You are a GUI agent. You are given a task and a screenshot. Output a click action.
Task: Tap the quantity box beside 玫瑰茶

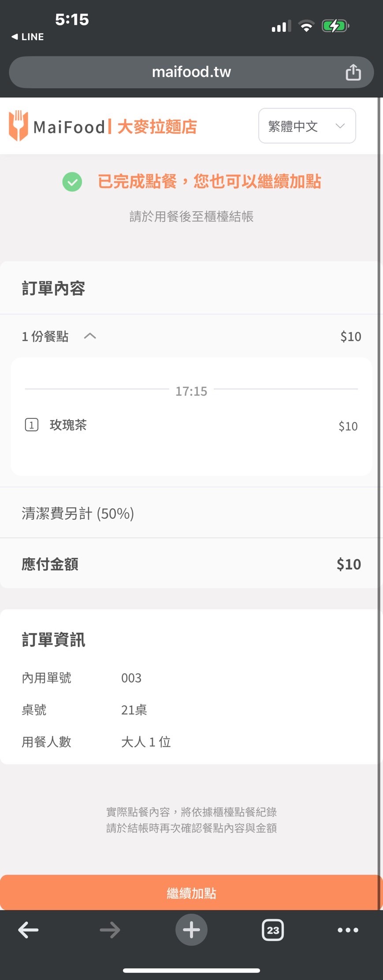[x=32, y=425]
